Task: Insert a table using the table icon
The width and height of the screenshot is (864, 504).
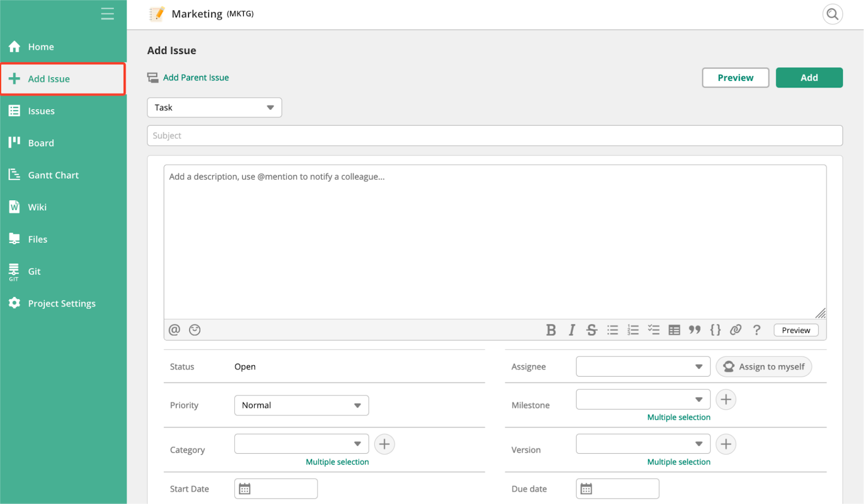Action: click(x=674, y=330)
